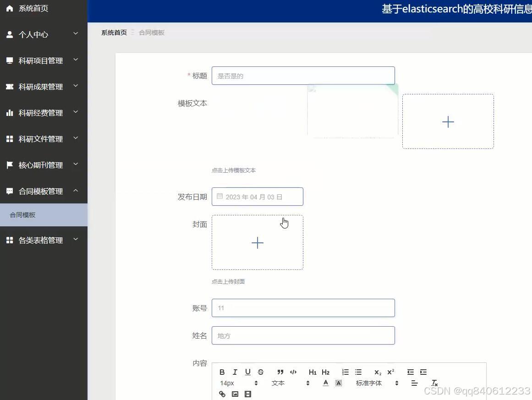This screenshot has height=400, width=532.
Task: Click the 标题 input field
Action: click(x=303, y=76)
